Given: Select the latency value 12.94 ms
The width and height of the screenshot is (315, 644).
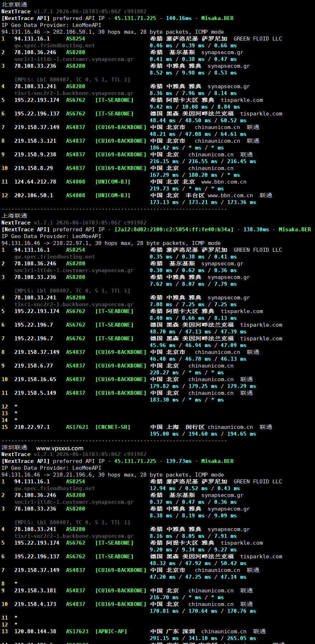Looking at the screenshot, I should (163, 488).
